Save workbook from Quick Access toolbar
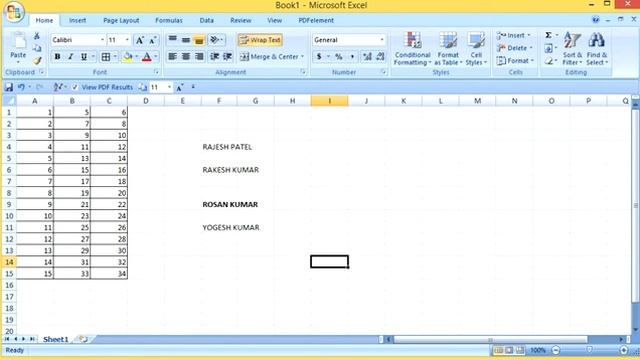Viewport: 640px width, 360px height. 9,87
